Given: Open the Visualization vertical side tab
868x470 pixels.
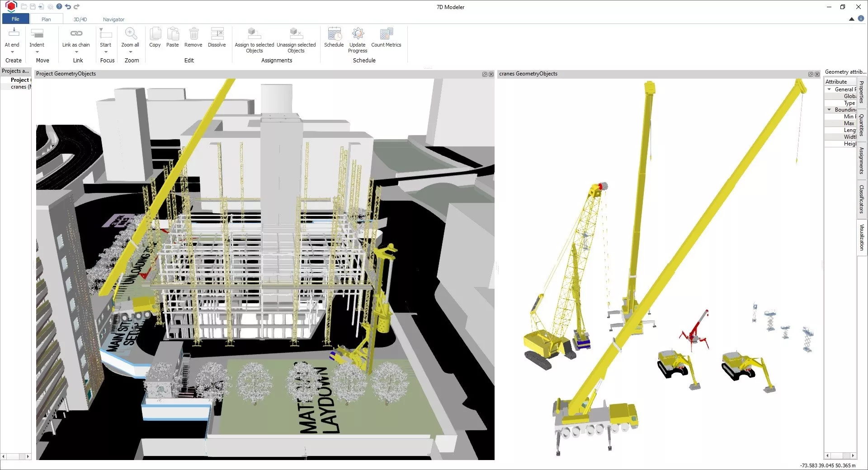Looking at the screenshot, I should (862, 237).
